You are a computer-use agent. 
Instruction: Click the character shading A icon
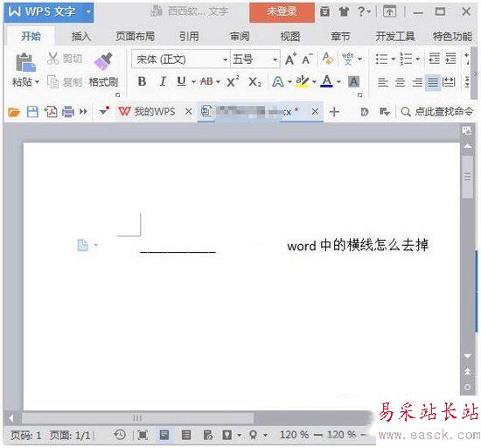[353, 81]
